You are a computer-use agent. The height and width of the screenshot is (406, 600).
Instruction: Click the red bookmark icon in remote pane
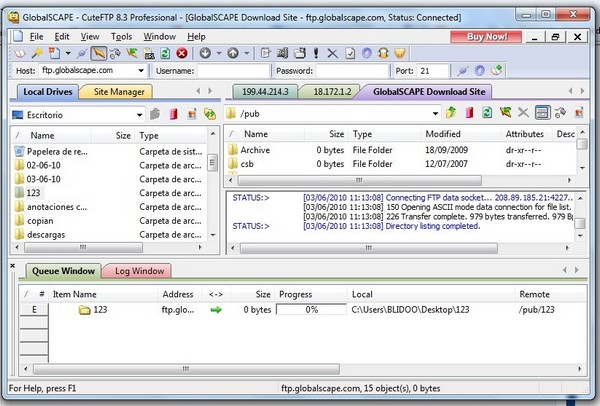coord(470,113)
